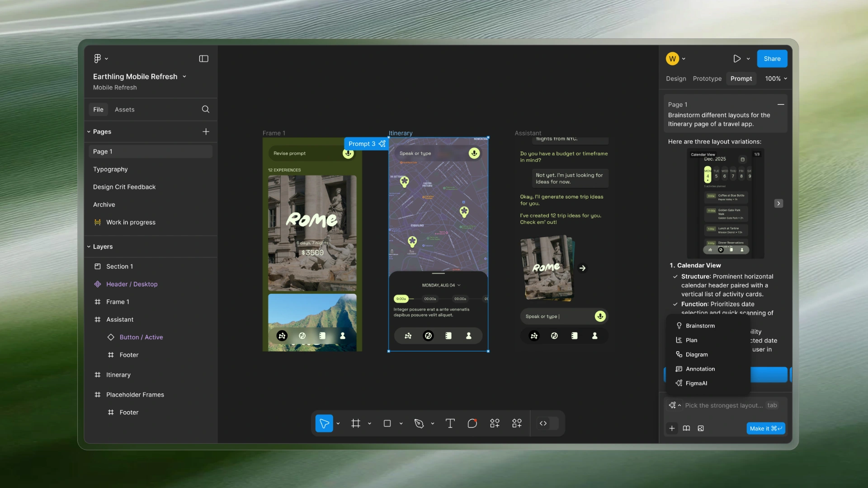The image size is (868, 488).
Task: Click the plus icon in the prompt box
Action: pos(672,428)
